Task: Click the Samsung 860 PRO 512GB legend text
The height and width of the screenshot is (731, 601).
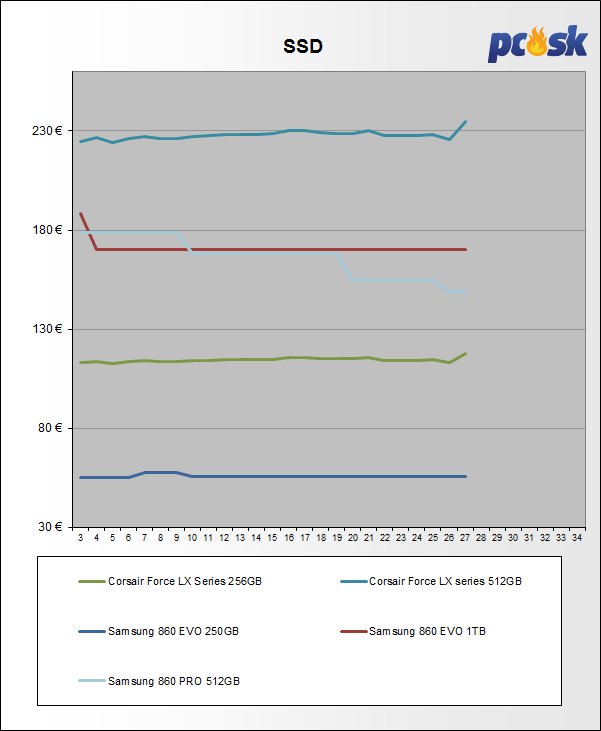Action: (173, 681)
